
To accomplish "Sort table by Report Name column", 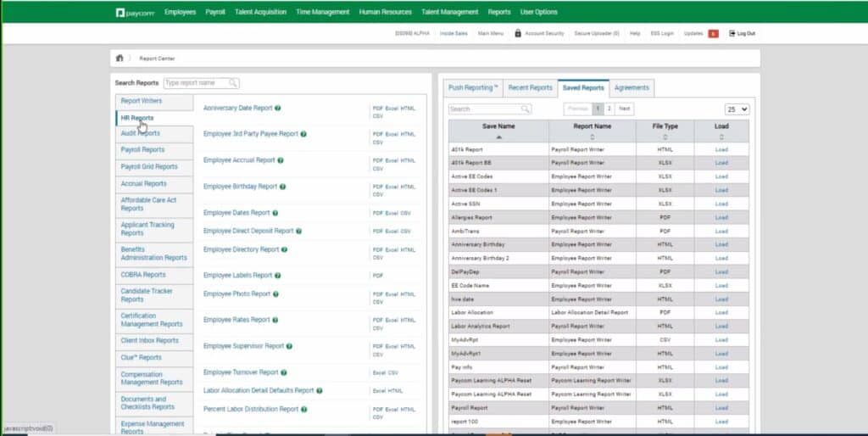I will click(592, 136).
